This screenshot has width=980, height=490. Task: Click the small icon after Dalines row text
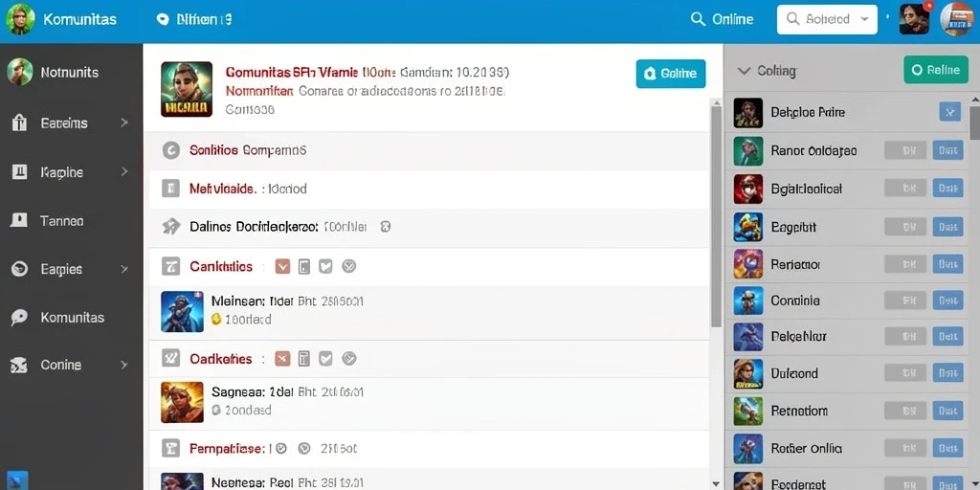tap(386, 226)
